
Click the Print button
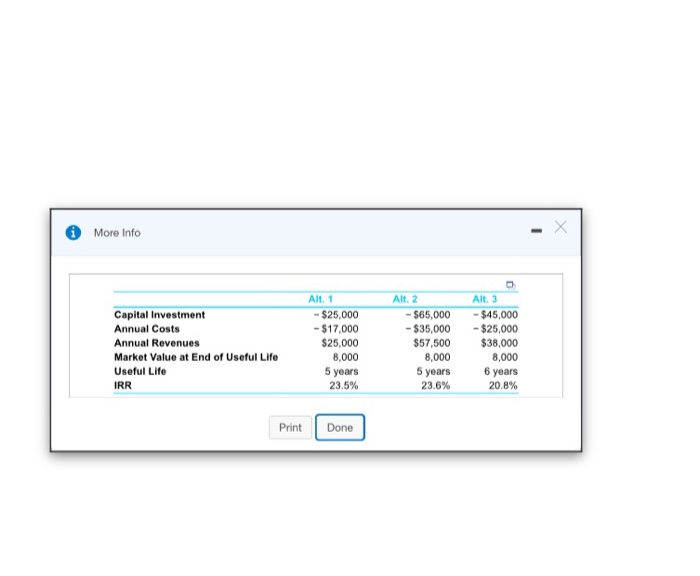click(x=290, y=427)
